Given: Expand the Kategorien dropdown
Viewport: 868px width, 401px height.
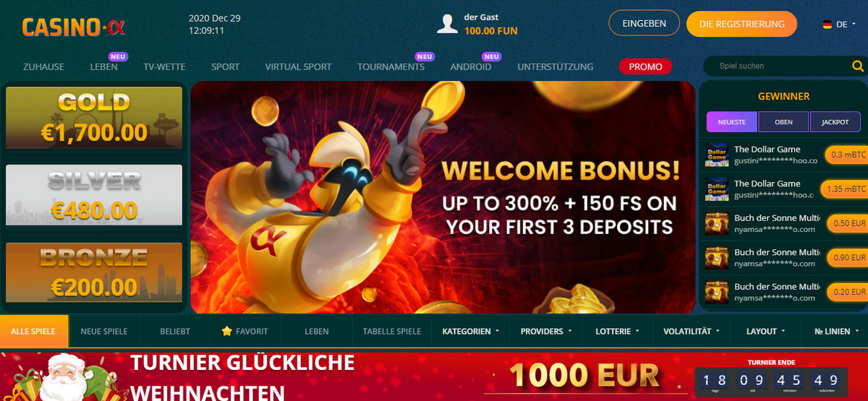Looking at the screenshot, I should point(471,331).
